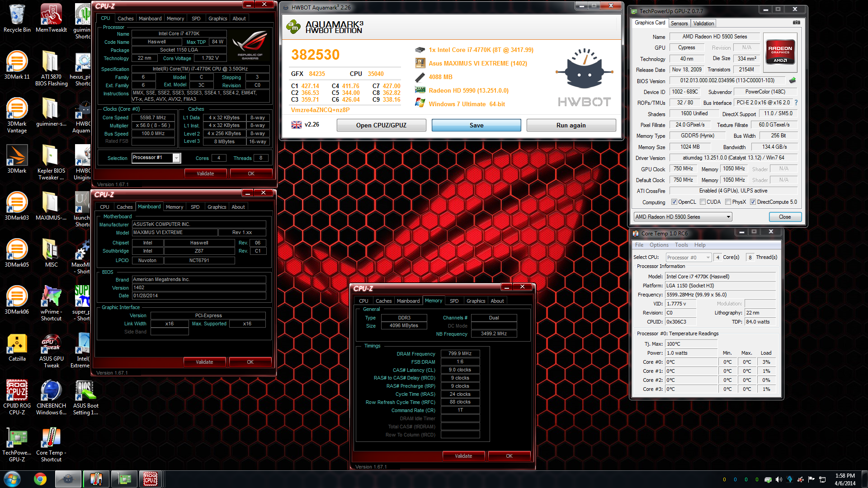This screenshot has height=488, width=868.
Task: Click bus interface question mark in GPU-Z
Action: [796, 103]
